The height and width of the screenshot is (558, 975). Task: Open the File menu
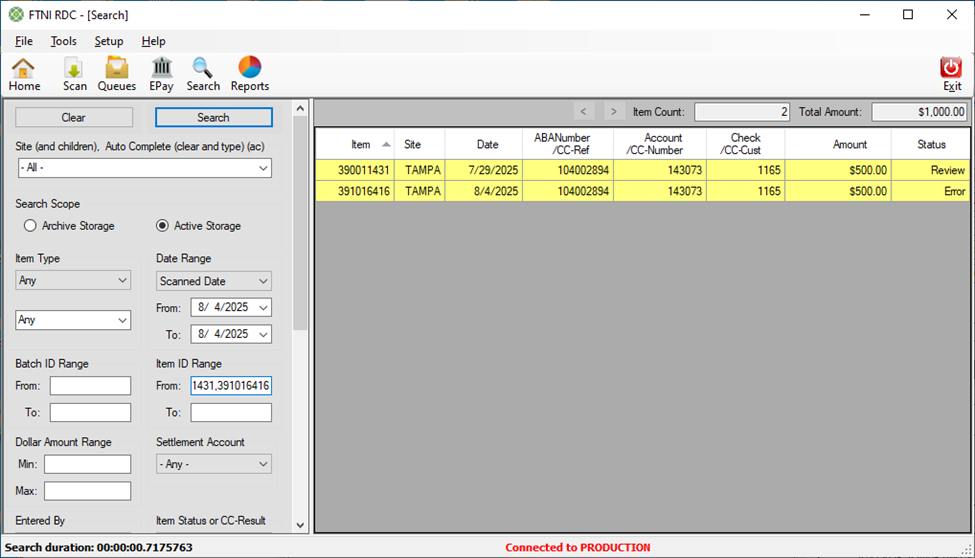click(24, 41)
